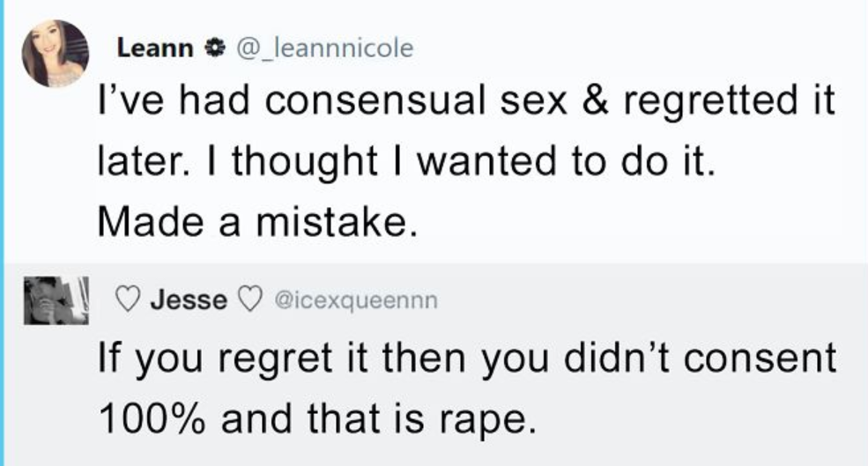Click the "Made a mistake." line

pyautogui.click(x=257, y=221)
